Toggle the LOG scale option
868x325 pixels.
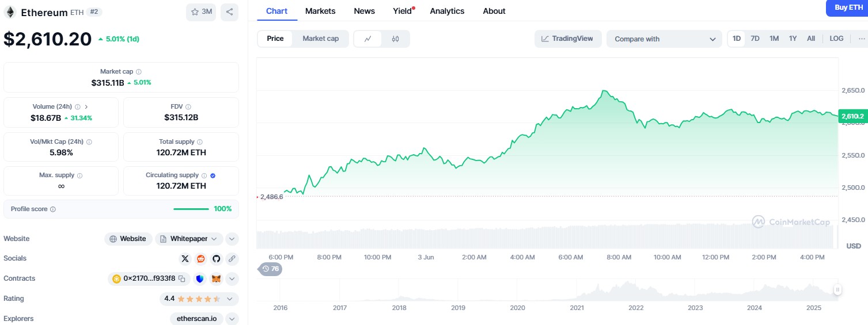click(836, 39)
